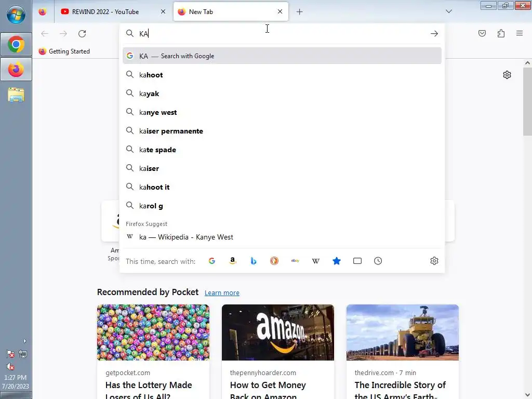
Task: Click the Go arrow in address bar
Action: coord(434,34)
